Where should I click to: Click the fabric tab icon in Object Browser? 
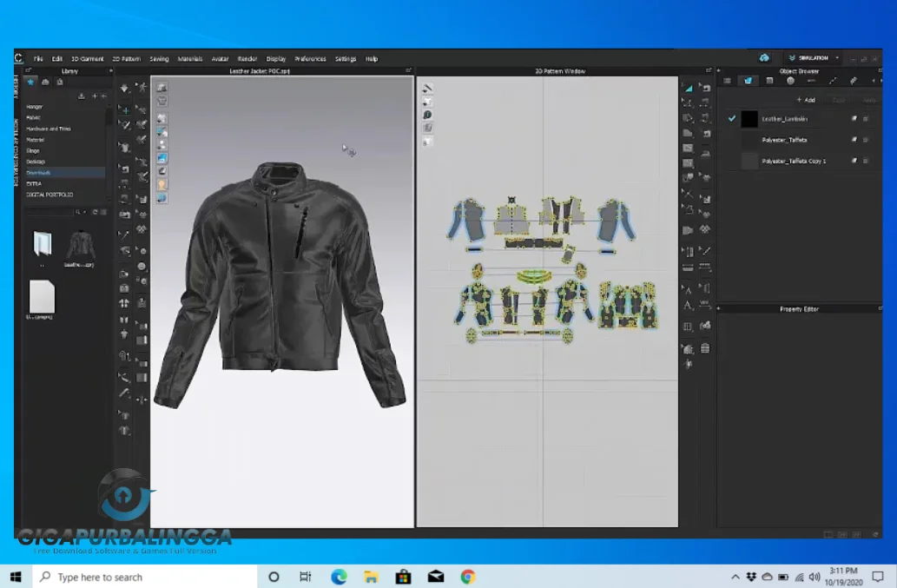pyautogui.click(x=748, y=81)
